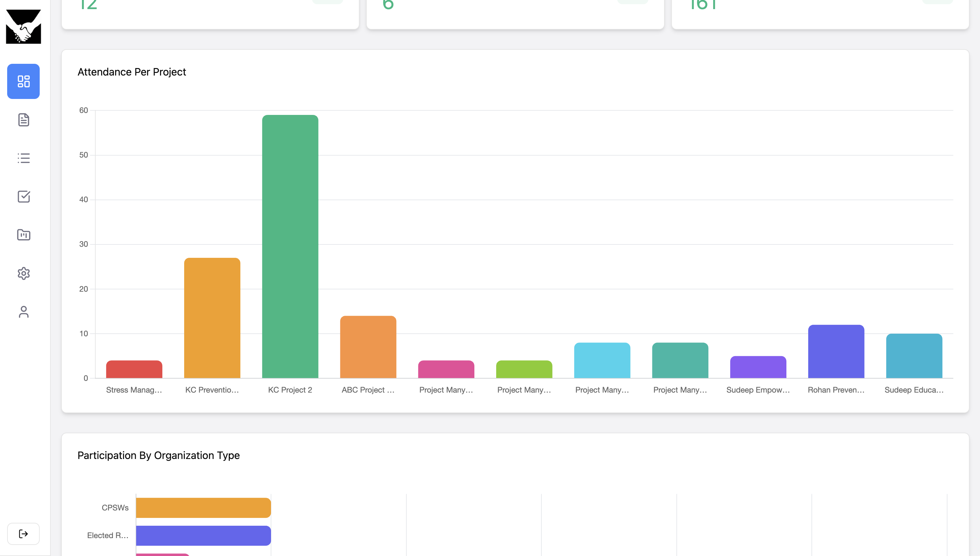
Task: Click the orange KC Prevention bar
Action: [212, 318]
